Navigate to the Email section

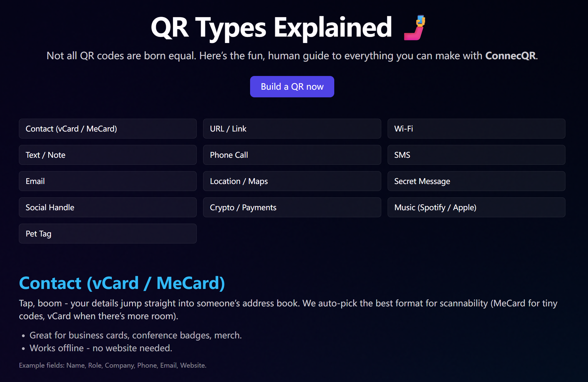(x=108, y=181)
